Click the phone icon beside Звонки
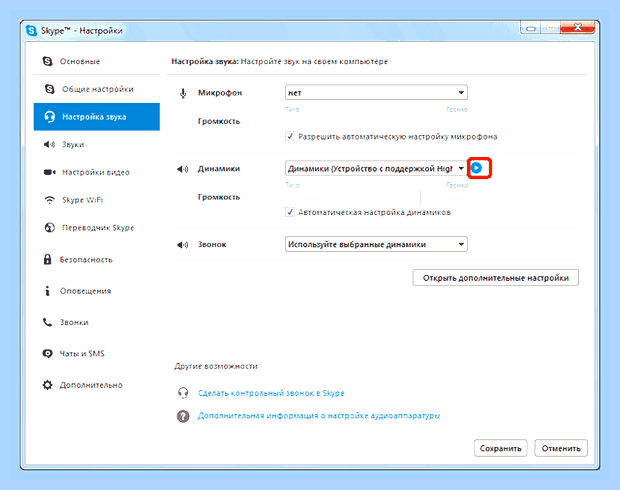 (x=47, y=322)
